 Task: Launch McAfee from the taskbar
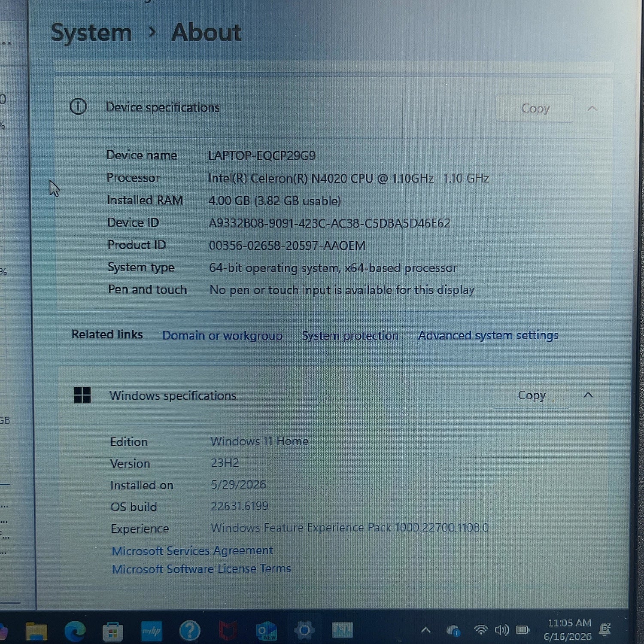coord(228,631)
